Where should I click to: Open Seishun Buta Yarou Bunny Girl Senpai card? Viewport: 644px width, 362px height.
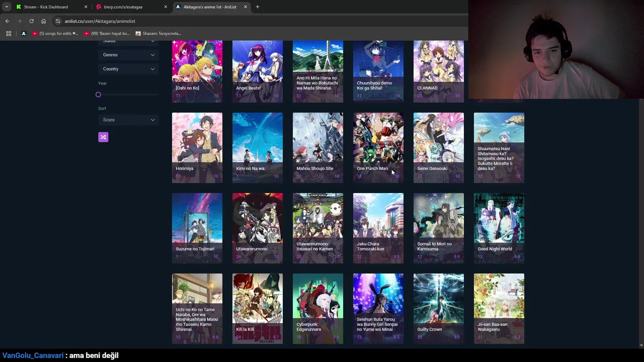pyautogui.click(x=378, y=309)
